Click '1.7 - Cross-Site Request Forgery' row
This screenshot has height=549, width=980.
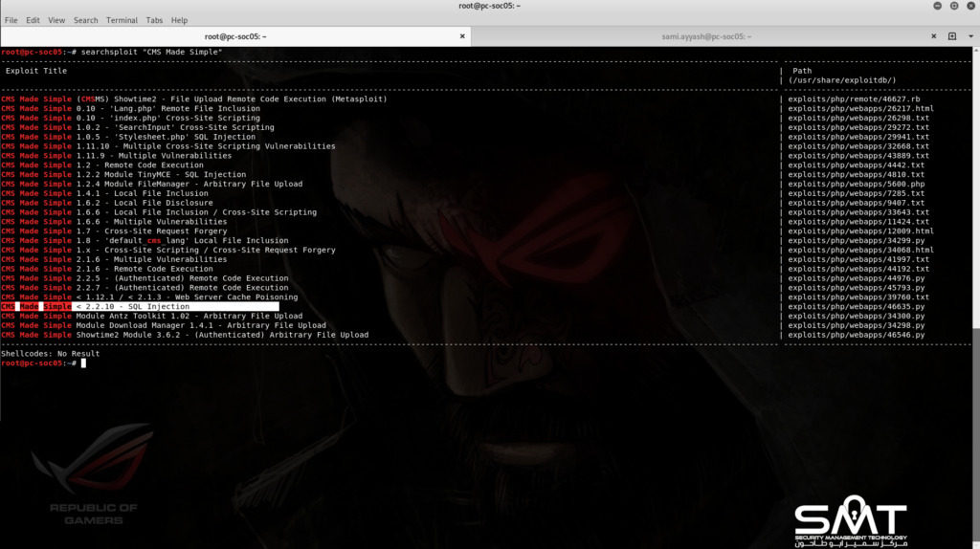(x=114, y=231)
